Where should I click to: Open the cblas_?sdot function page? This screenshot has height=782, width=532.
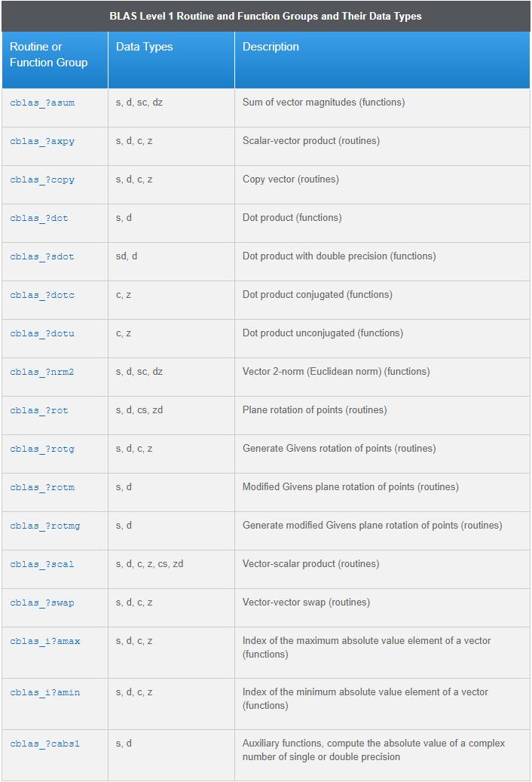[42, 256]
